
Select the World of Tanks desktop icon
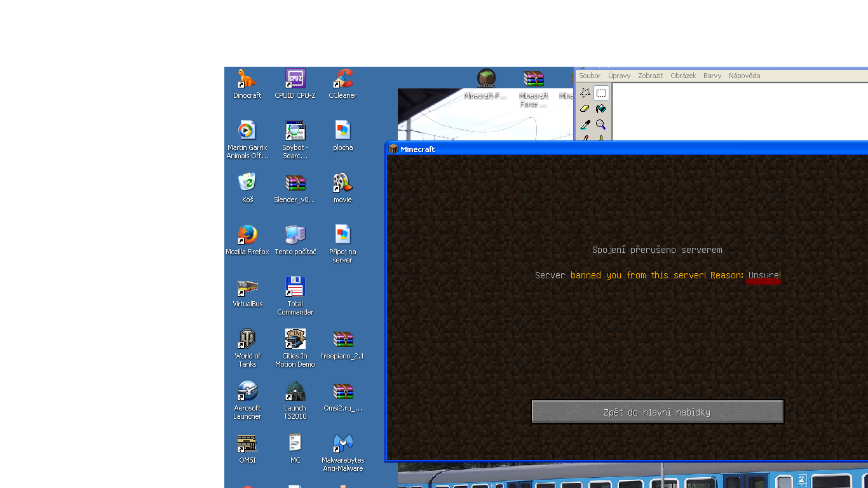click(247, 348)
